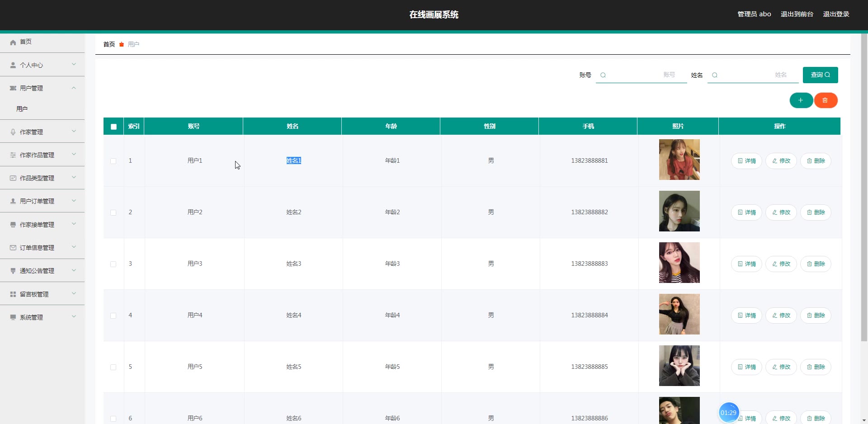Viewport: 868px width, 424px height.
Task: Expand the 订单信息管理 chevron
Action: click(x=74, y=247)
